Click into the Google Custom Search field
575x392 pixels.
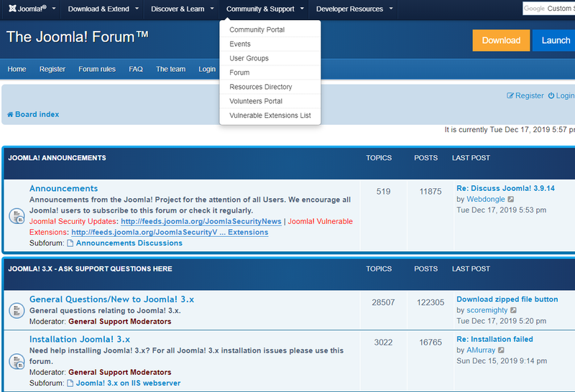pos(548,9)
